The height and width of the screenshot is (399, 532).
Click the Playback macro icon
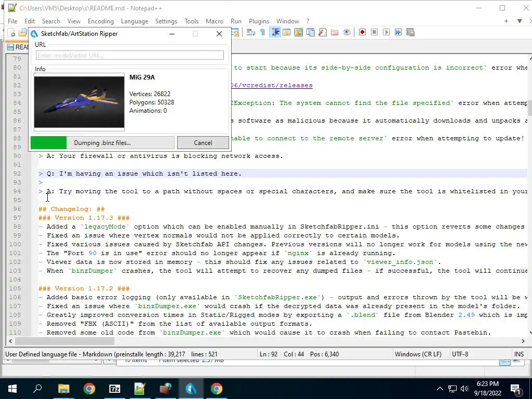coord(386,32)
